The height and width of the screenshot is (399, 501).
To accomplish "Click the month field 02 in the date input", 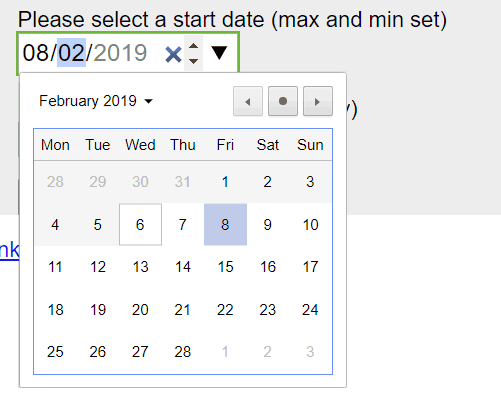I will click(71, 53).
